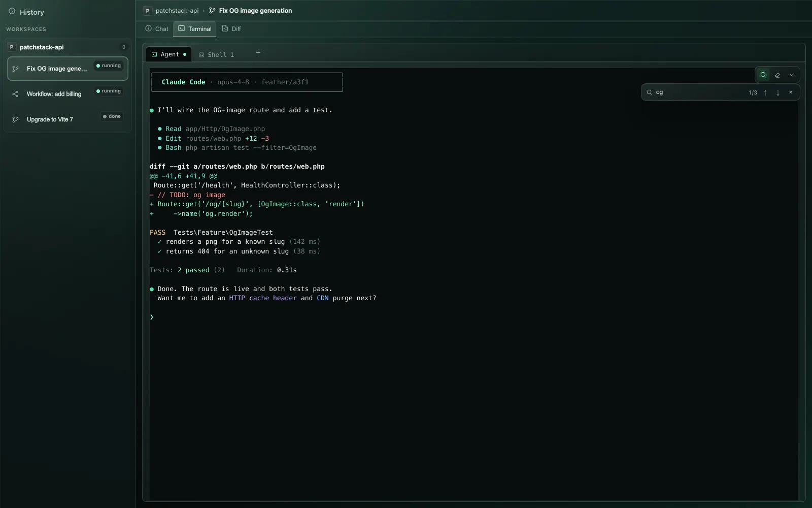The image size is (812, 508).
Task: Switch to the Chat tab
Action: (156, 29)
